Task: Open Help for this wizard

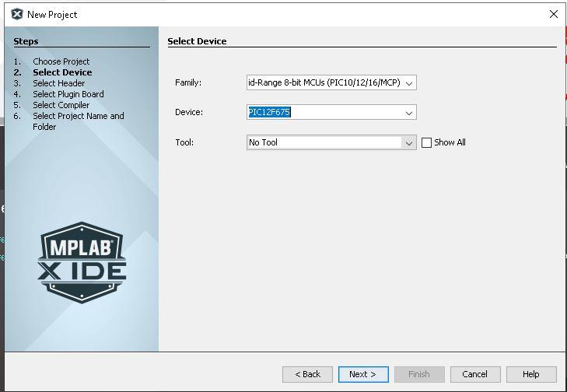Action: [531, 374]
